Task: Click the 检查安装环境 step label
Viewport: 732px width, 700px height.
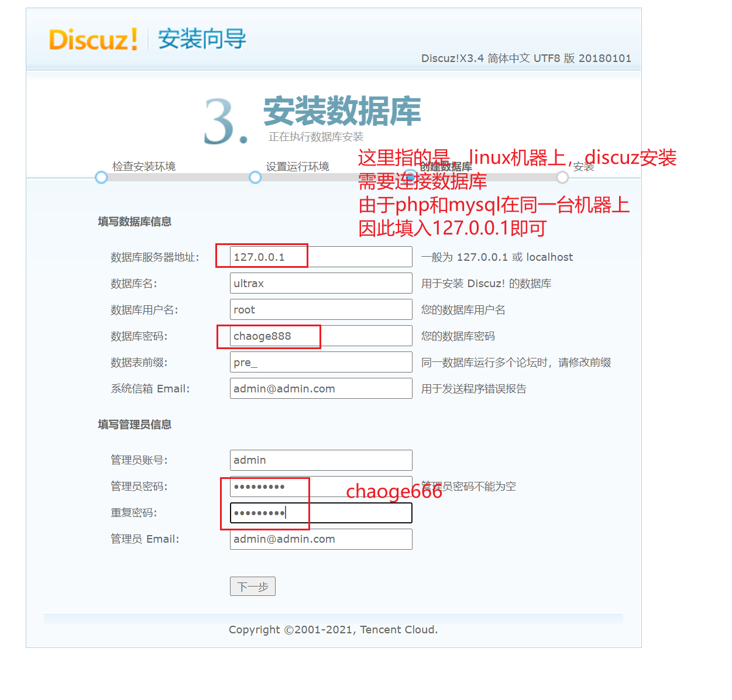Action: (x=144, y=166)
